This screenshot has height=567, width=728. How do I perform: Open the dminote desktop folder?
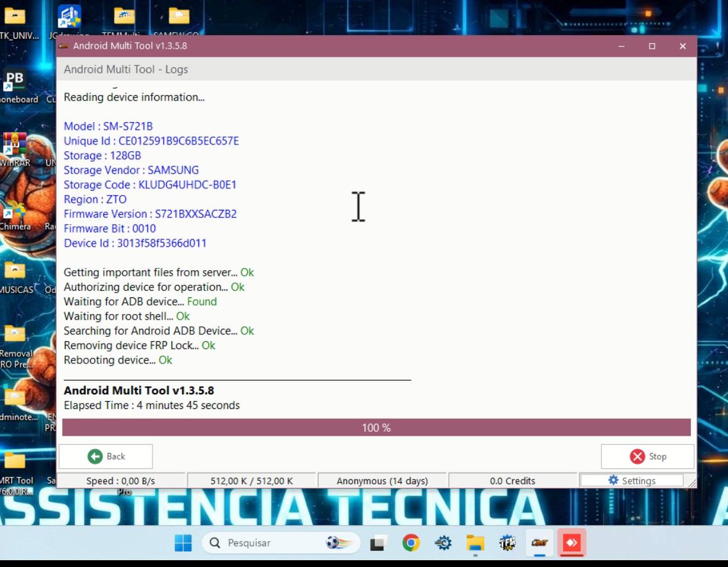(17, 405)
